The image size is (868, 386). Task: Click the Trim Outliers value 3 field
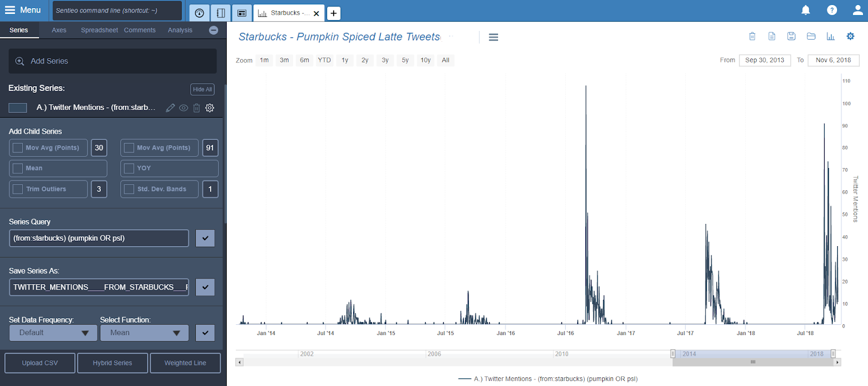(99, 189)
